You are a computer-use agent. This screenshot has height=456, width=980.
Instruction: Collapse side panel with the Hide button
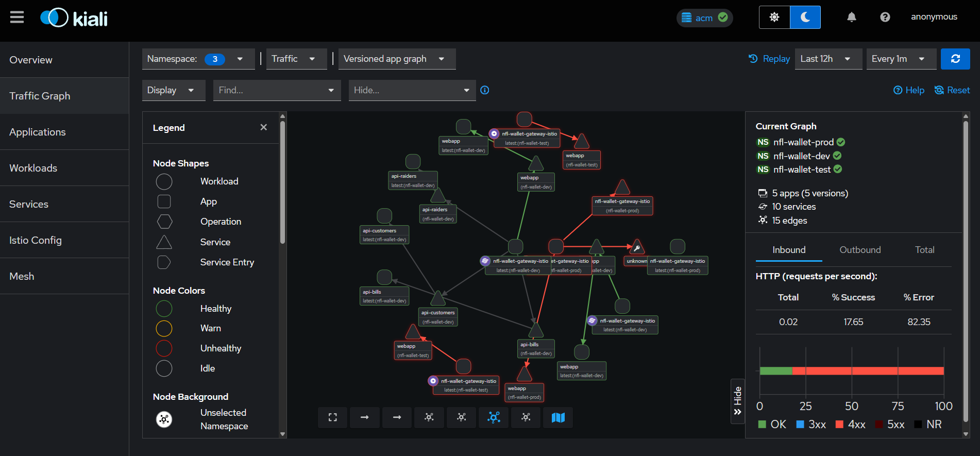pyautogui.click(x=737, y=401)
